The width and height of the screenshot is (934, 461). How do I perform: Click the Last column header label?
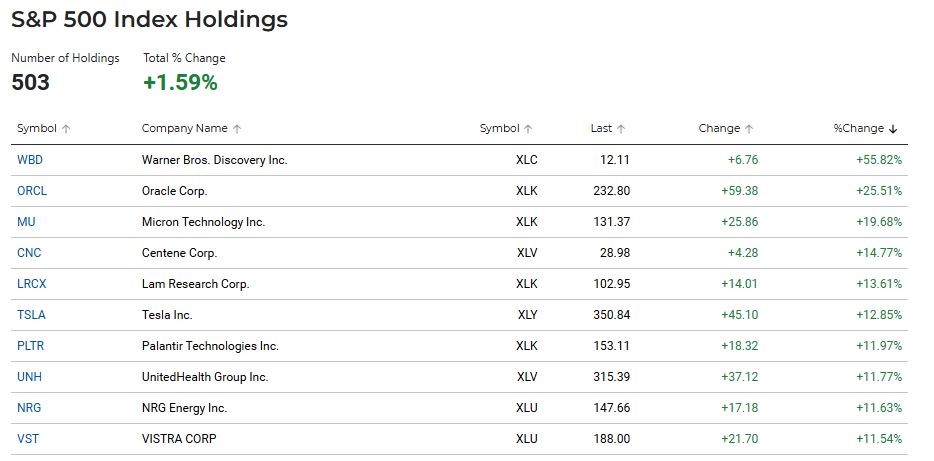tap(601, 128)
